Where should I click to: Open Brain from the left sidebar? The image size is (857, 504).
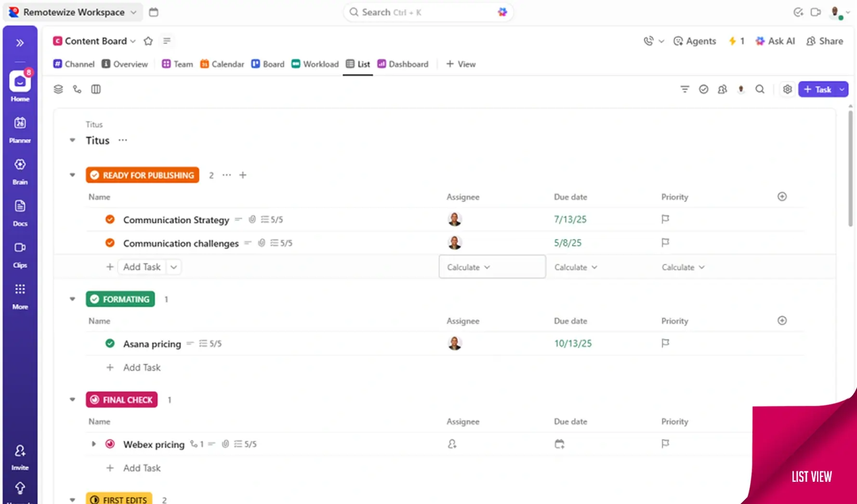point(20,170)
